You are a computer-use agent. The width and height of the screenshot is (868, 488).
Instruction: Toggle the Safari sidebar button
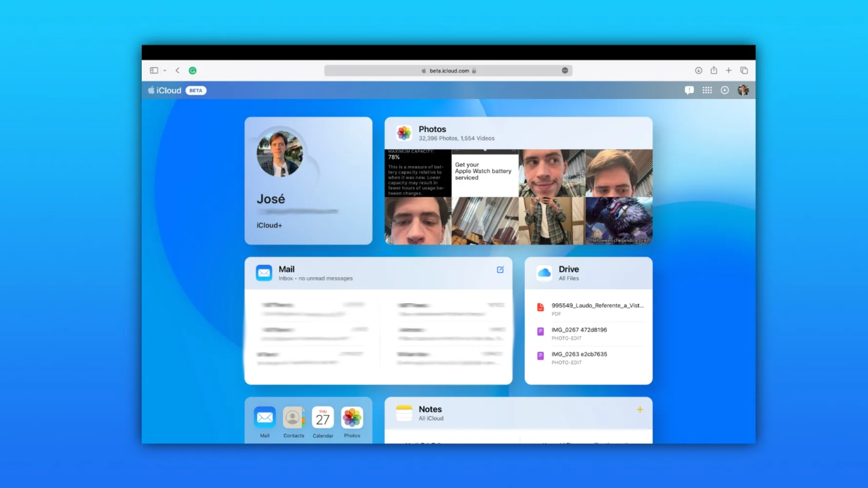pyautogui.click(x=154, y=70)
